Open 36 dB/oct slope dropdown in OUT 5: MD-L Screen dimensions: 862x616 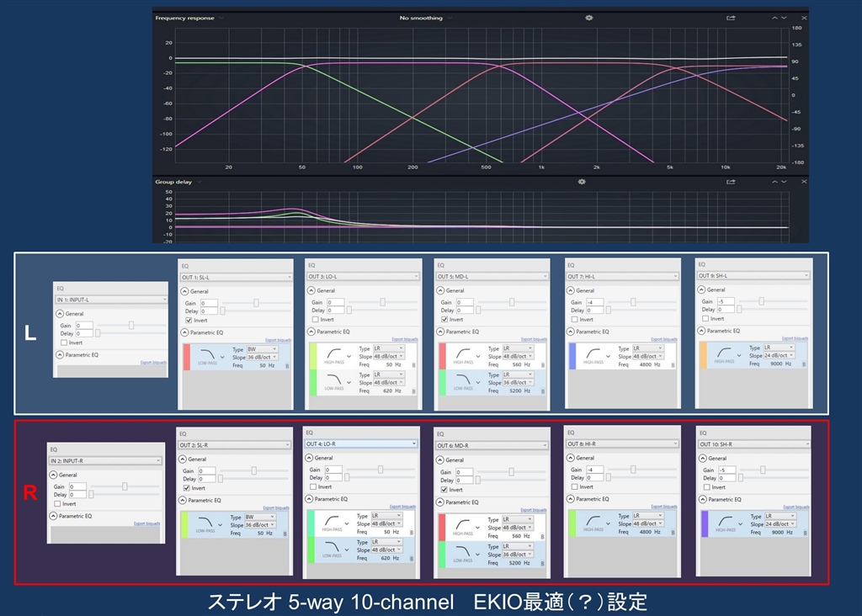[x=518, y=382]
